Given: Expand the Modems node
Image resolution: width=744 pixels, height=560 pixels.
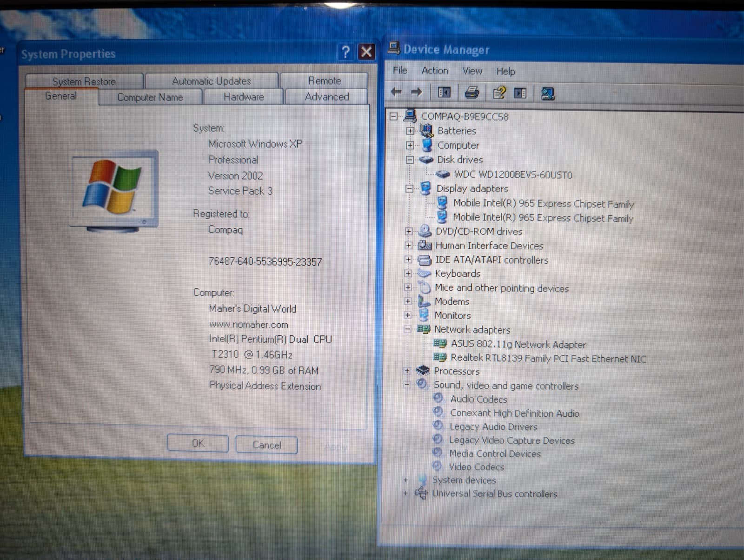Looking at the screenshot, I should coord(408,301).
